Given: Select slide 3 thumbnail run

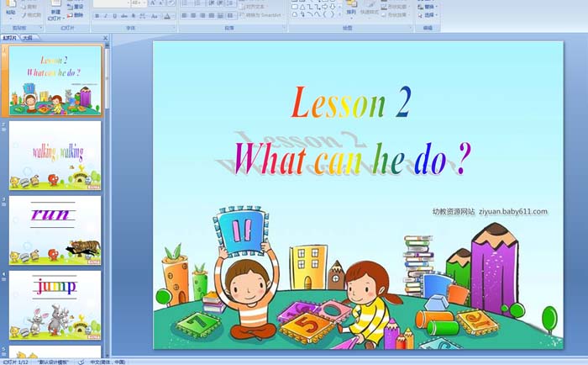Looking at the screenshot, I should click(55, 230).
